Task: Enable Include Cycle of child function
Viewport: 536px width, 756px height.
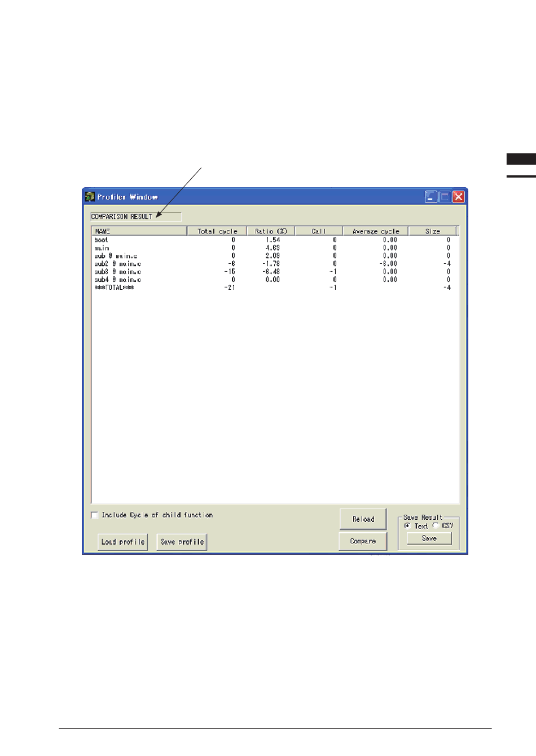Action: click(x=95, y=515)
